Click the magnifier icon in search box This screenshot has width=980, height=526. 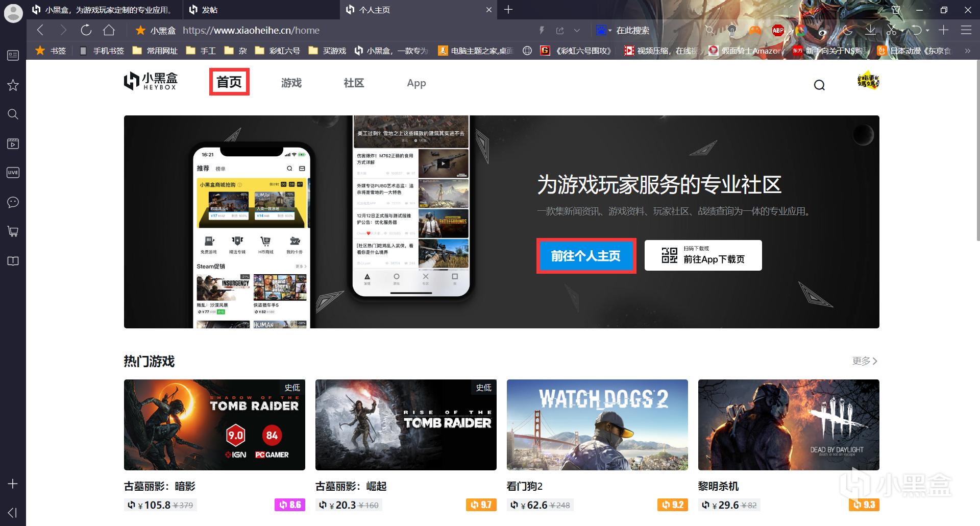tap(709, 31)
